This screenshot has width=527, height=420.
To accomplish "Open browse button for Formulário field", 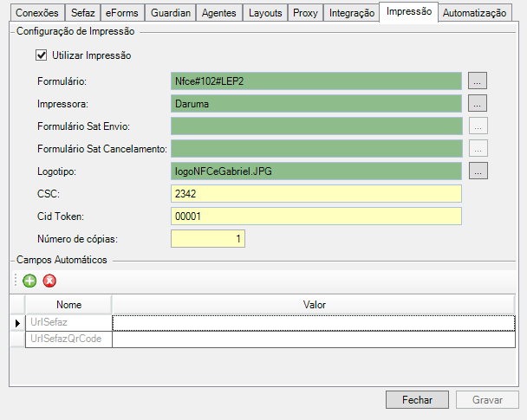I will (478, 81).
